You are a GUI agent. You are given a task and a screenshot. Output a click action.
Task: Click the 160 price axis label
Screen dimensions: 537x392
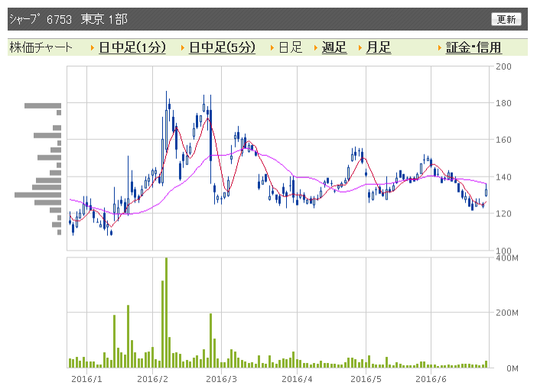503,140
